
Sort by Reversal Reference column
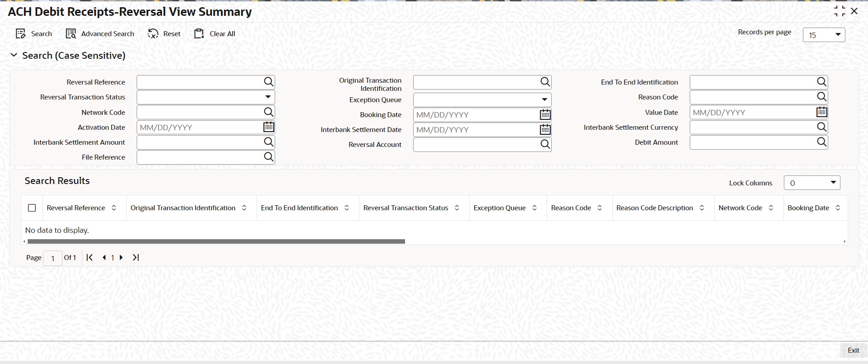[114, 208]
